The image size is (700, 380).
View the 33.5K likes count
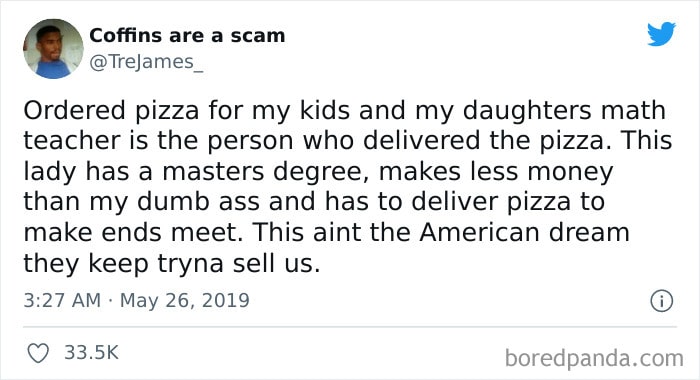click(92, 353)
